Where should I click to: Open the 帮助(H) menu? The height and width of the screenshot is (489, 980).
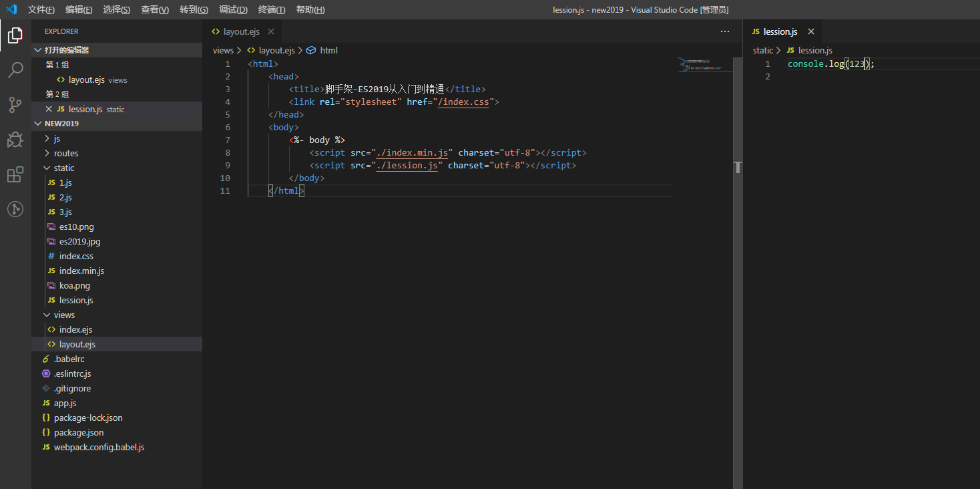click(x=310, y=9)
